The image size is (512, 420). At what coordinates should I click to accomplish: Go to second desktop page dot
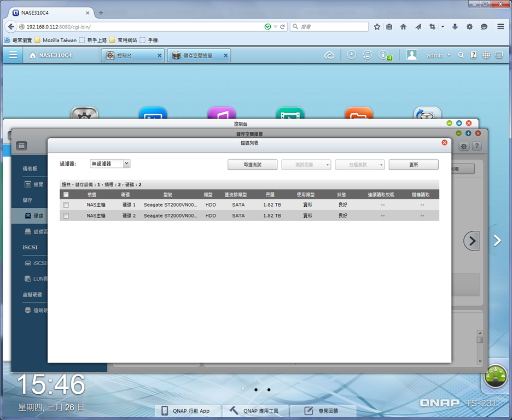pyautogui.click(x=256, y=390)
